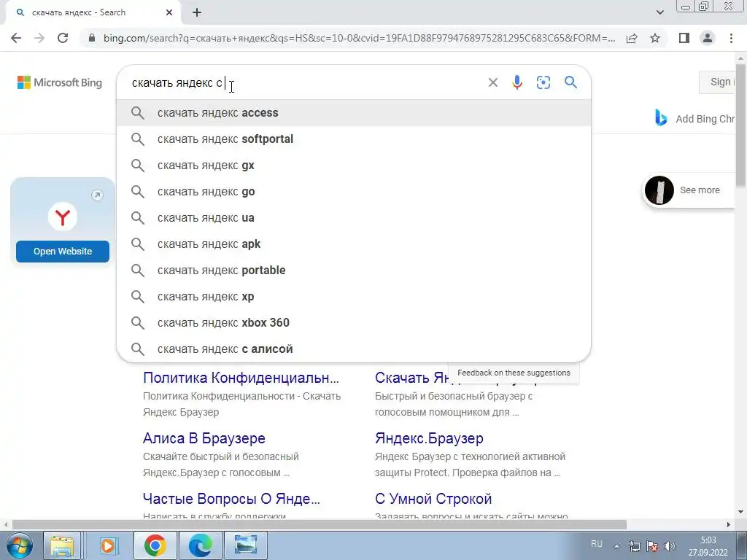Select suggestion 'скачать яндекс softportal'
The image size is (747, 560).
pos(354,139)
